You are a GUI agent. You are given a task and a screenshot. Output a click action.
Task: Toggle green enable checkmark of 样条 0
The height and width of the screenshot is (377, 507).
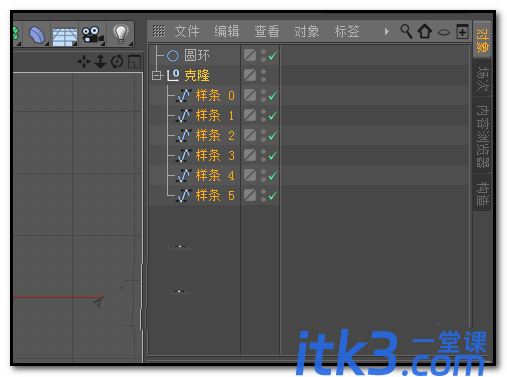click(x=273, y=96)
